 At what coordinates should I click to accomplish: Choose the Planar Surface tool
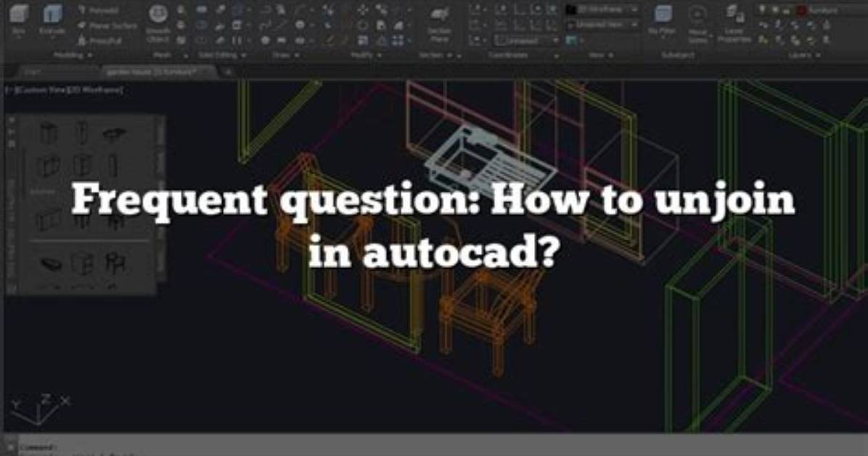(x=107, y=25)
